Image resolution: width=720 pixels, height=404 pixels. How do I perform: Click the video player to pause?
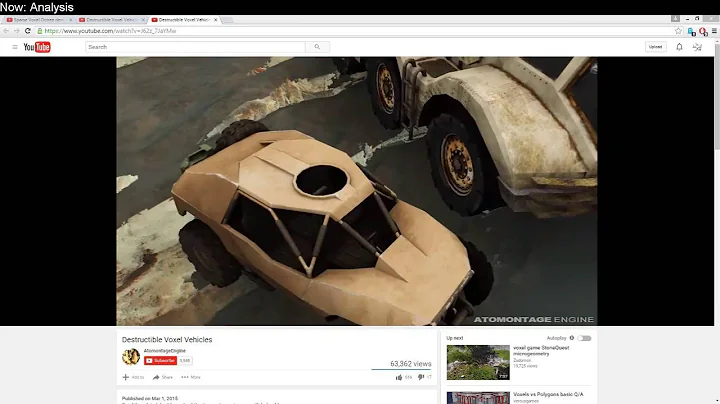tap(357, 191)
